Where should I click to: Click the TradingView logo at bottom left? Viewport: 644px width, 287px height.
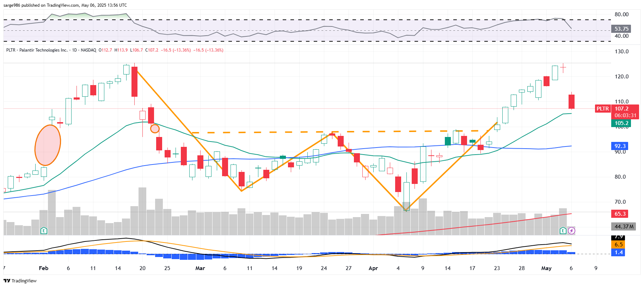tap(20, 281)
